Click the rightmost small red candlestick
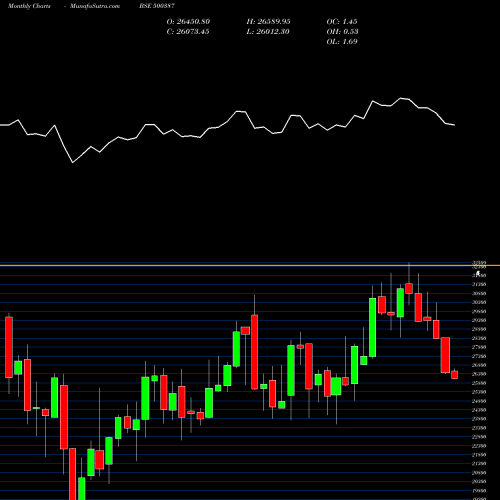Image resolution: width=500 pixels, height=500 pixels. pos(455,375)
